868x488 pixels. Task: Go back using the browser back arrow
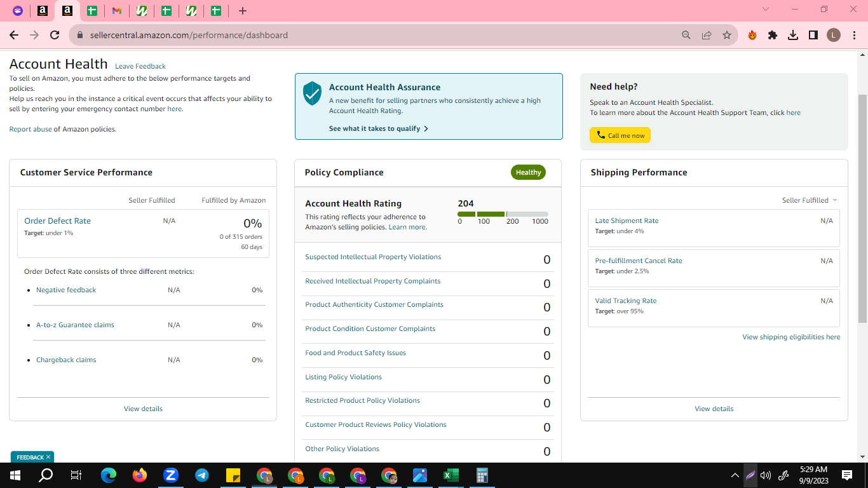click(x=14, y=35)
